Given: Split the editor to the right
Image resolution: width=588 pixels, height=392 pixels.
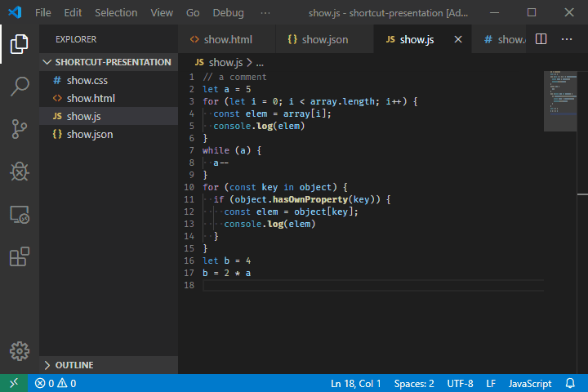Looking at the screenshot, I should (x=541, y=39).
